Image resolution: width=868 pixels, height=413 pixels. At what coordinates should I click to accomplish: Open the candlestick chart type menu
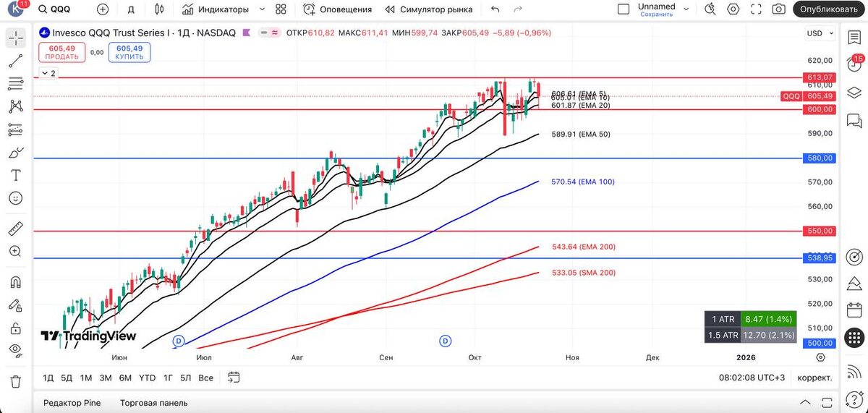coord(159,9)
